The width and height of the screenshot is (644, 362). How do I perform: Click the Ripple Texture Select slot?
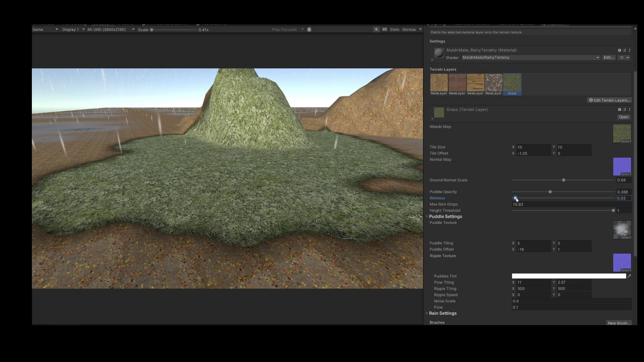[622, 262]
